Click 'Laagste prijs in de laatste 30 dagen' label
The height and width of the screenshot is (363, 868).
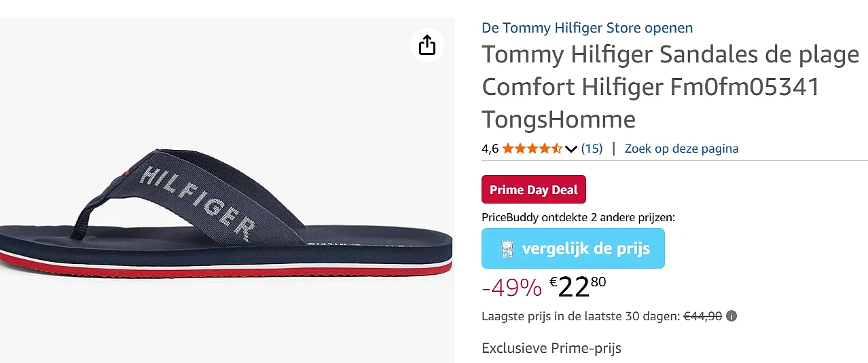581,316
